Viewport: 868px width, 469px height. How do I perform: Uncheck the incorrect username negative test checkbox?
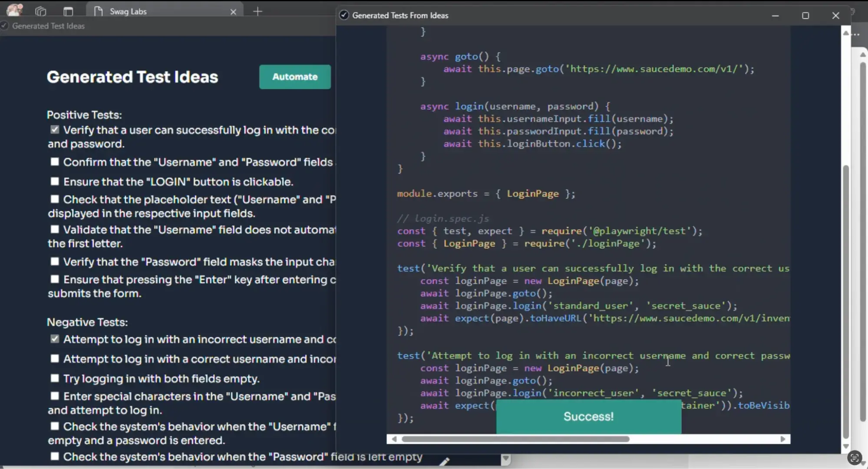pyautogui.click(x=55, y=338)
